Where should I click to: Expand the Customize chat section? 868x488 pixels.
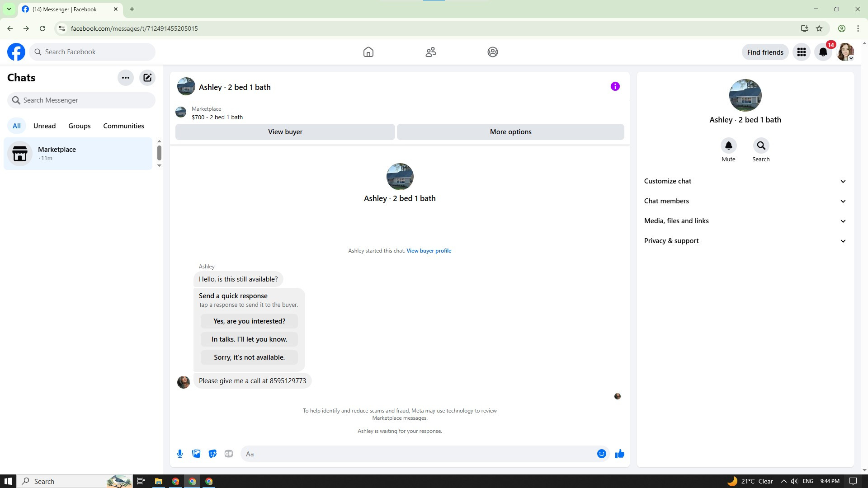(745, 181)
